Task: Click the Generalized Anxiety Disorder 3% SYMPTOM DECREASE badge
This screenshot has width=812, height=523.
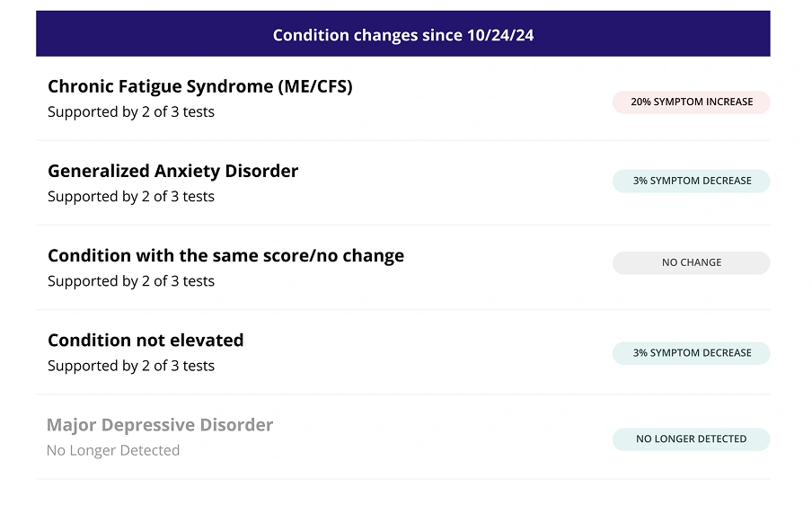Action: [x=692, y=181]
